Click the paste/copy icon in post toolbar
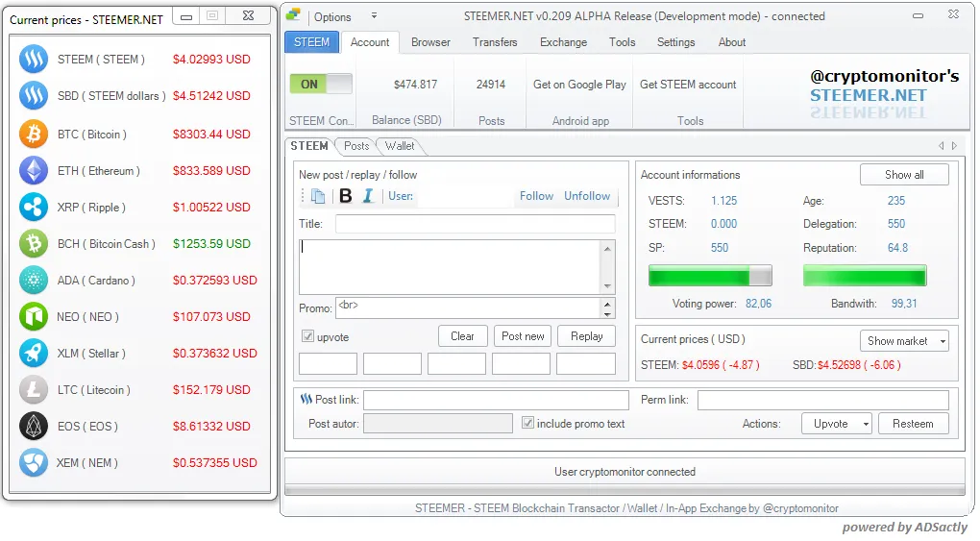Screen dimensions: 980x541 pyautogui.click(x=318, y=196)
